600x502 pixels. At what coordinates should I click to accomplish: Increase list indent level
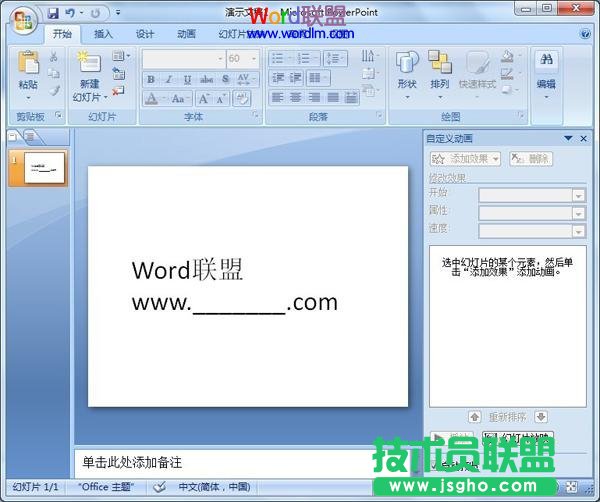tap(295, 78)
